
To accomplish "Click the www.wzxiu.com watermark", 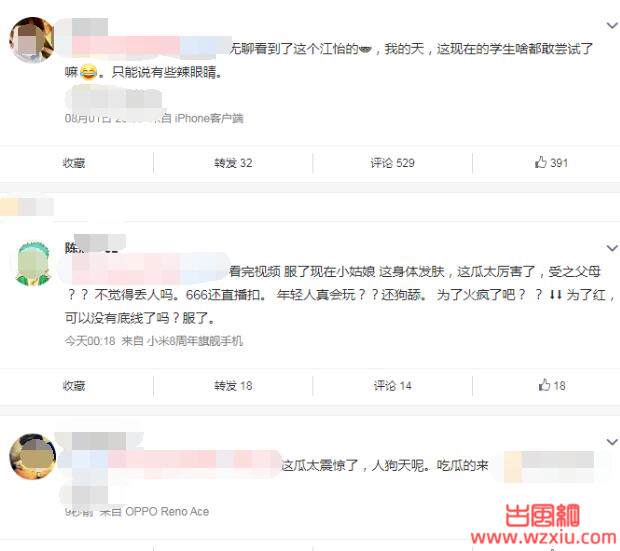I will 544,538.
